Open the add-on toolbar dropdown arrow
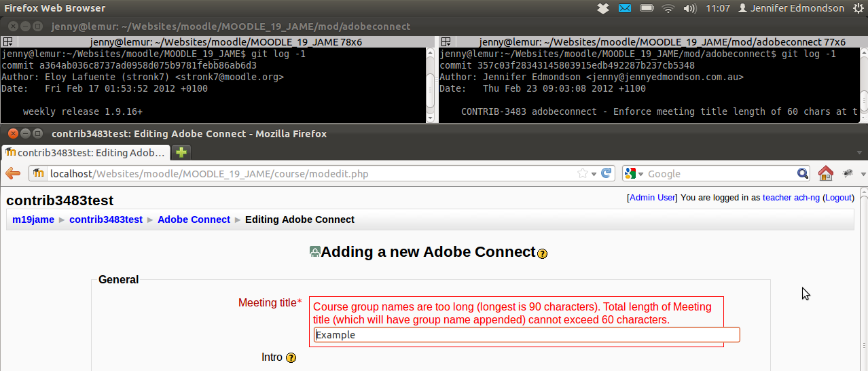This screenshot has height=371, width=868. [863, 174]
